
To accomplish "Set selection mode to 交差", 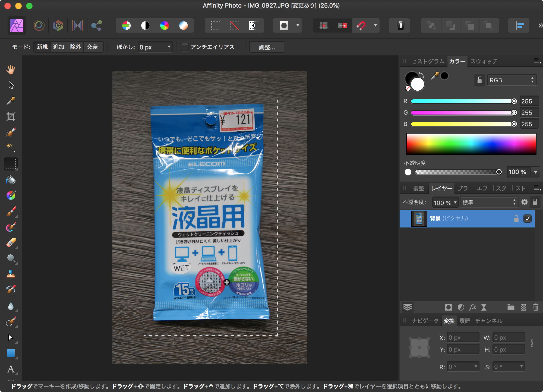I will [x=92, y=47].
